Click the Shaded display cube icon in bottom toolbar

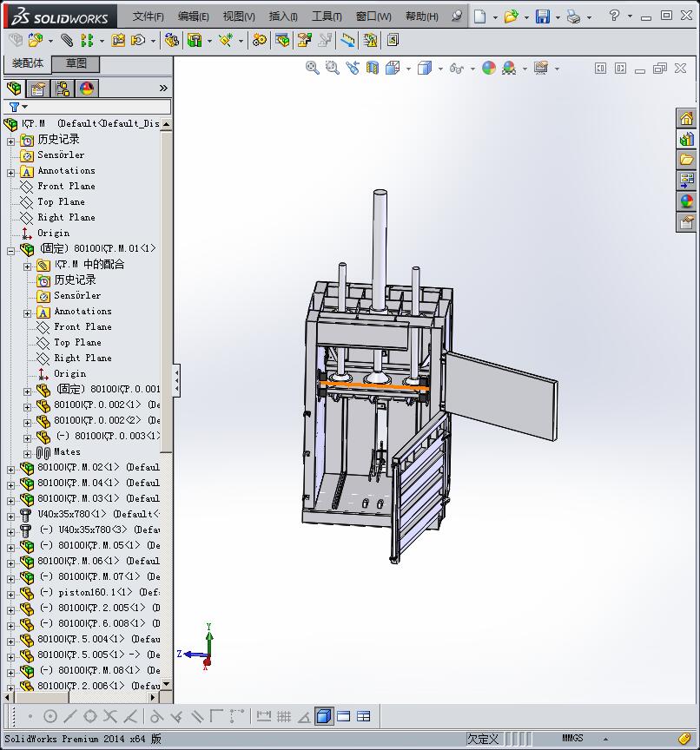[x=324, y=716]
